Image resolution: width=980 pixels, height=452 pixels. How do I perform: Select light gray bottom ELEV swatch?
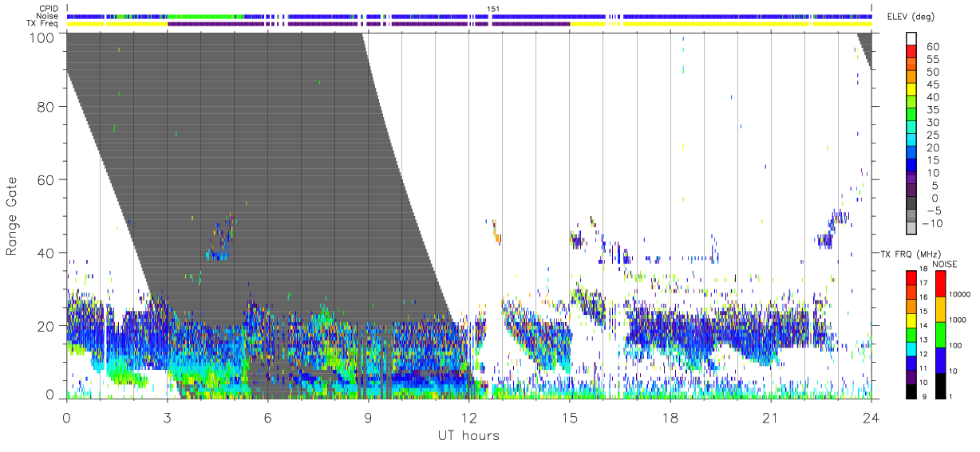pos(911,229)
